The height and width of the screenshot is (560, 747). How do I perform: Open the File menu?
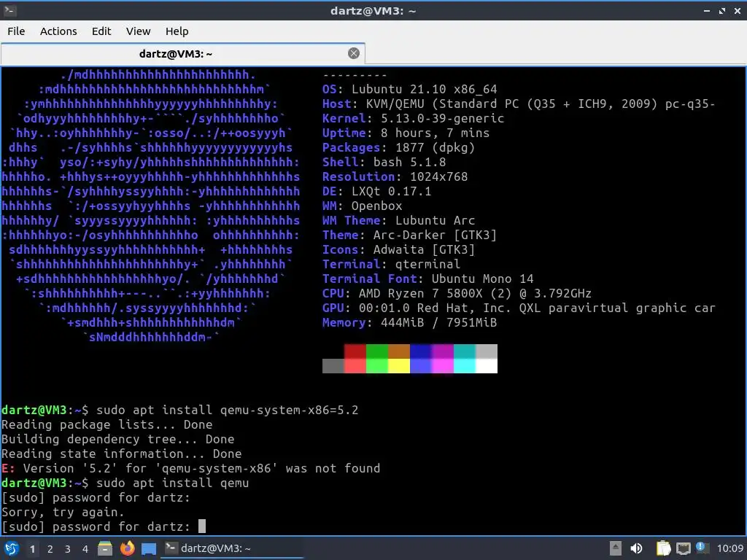pyautogui.click(x=16, y=31)
